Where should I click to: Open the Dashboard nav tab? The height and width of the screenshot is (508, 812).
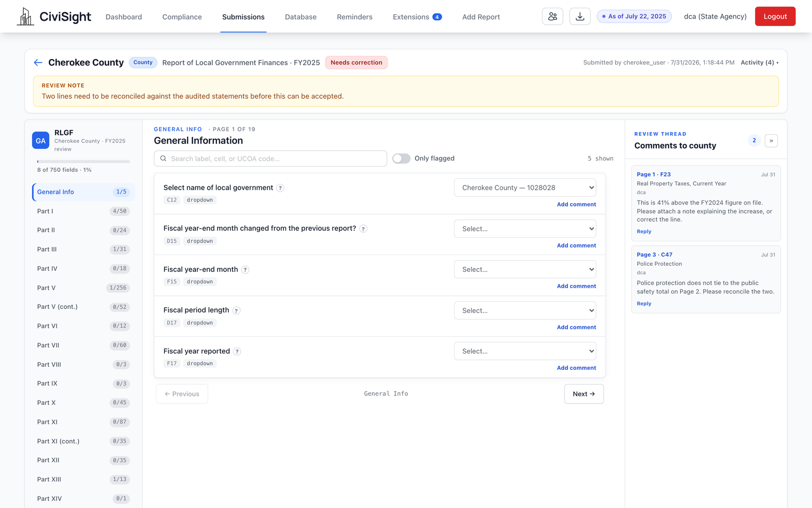tap(124, 17)
